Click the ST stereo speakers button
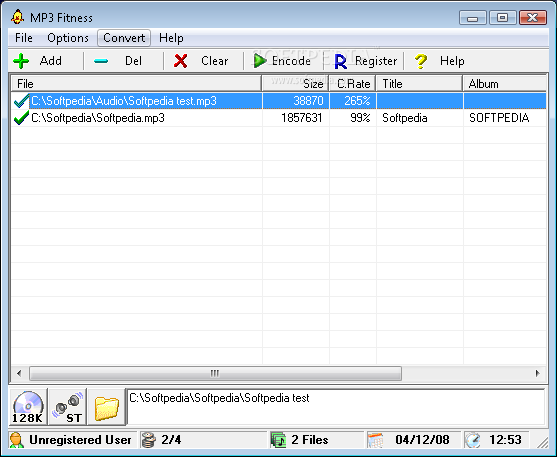 pos(67,407)
